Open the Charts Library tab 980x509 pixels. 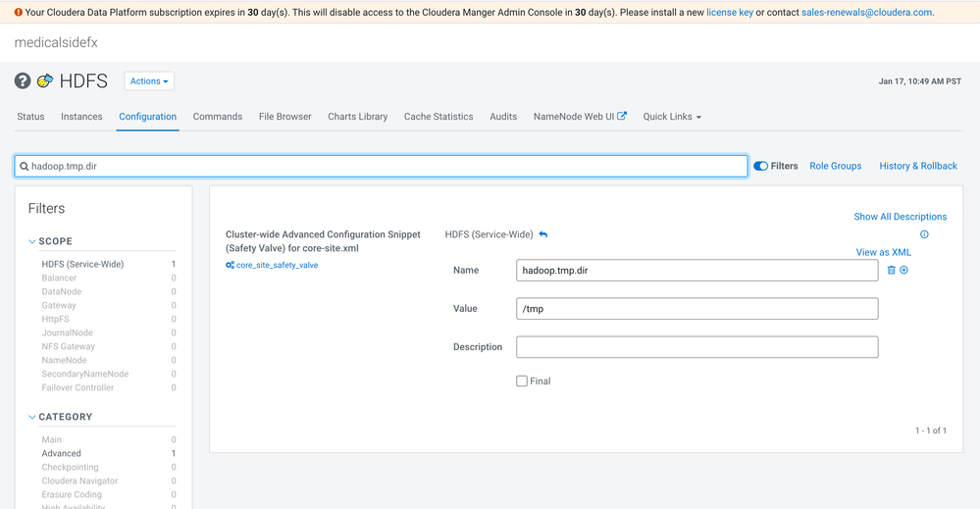pyautogui.click(x=357, y=117)
